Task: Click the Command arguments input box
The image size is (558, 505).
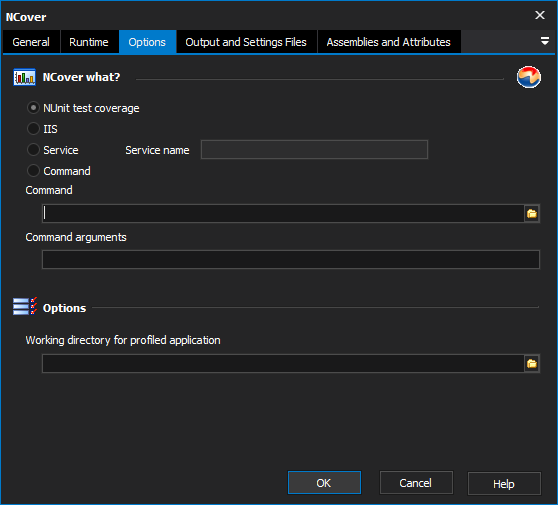Action: (x=291, y=259)
